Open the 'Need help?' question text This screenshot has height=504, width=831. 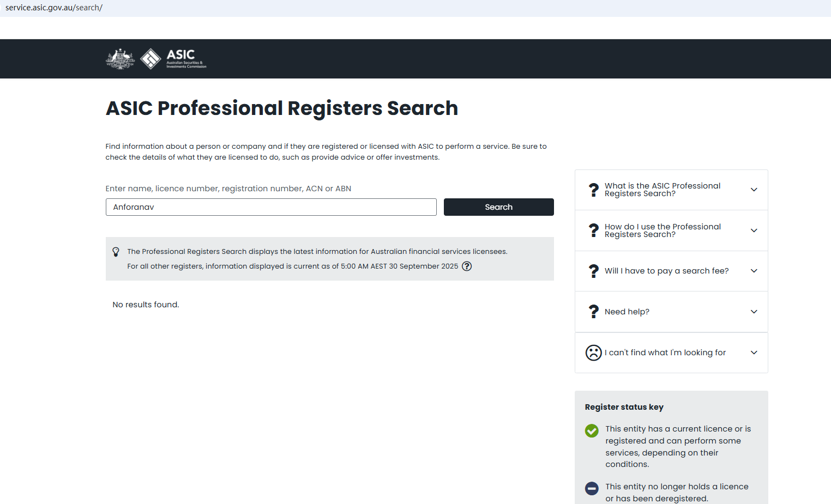point(627,312)
